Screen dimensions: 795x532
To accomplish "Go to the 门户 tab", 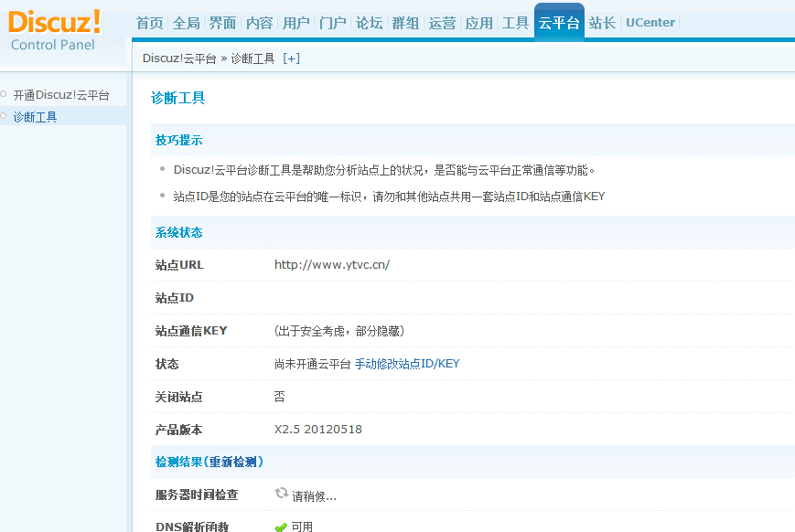I will [x=333, y=23].
